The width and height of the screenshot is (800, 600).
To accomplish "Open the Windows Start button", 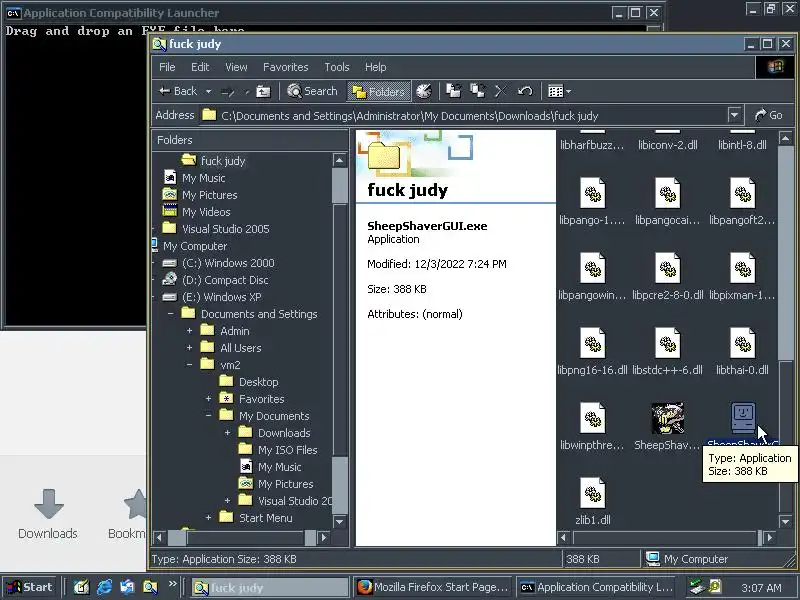I will [30, 587].
